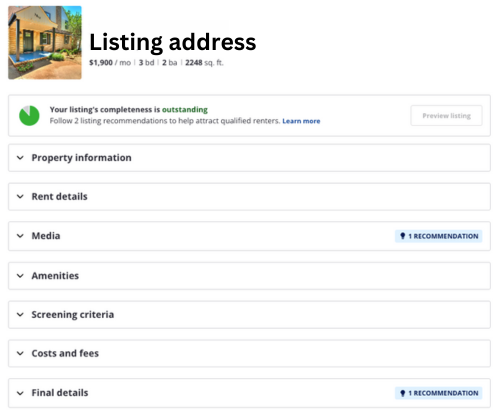Expand Screening criteria chevron
This screenshot has width=500, height=416.
point(20,315)
